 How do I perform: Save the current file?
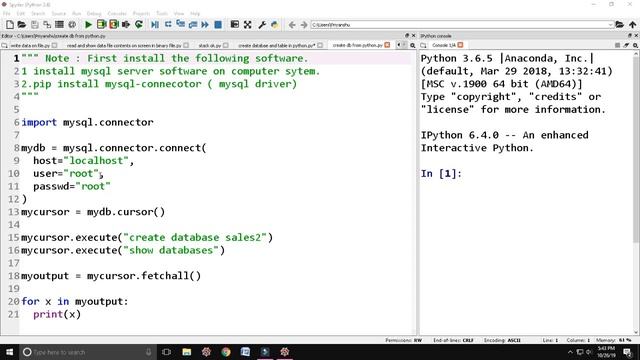35,25
